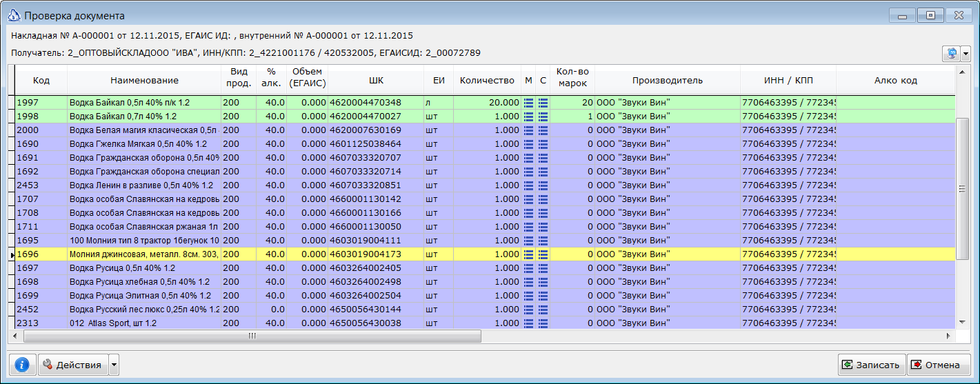980x384 pixels.
Task: Open the C list icon in row 1698
Action: [543, 281]
